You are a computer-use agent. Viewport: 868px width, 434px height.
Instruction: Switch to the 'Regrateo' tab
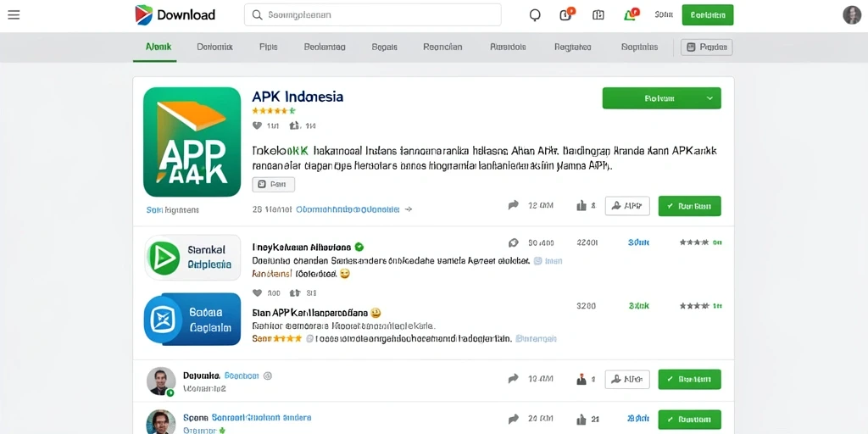pos(572,47)
